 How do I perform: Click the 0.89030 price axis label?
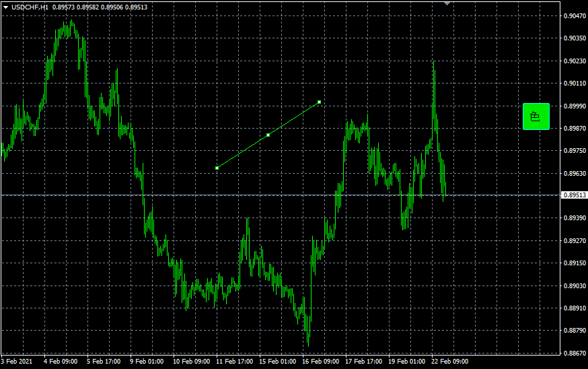click(x=575, y=286)
